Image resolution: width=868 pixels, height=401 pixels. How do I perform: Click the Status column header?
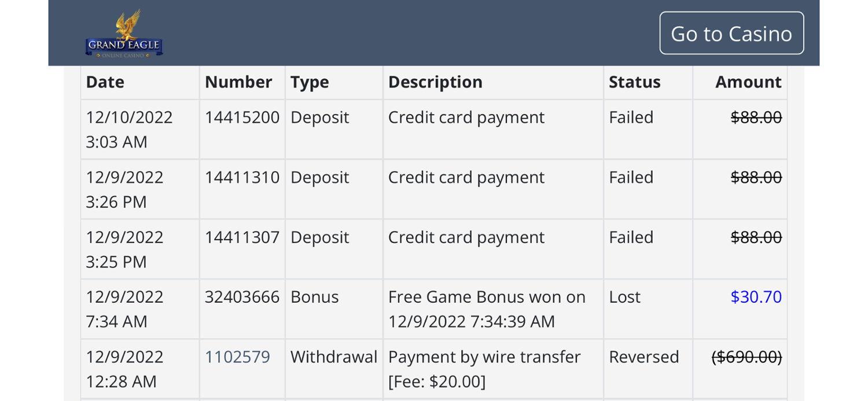634,82
